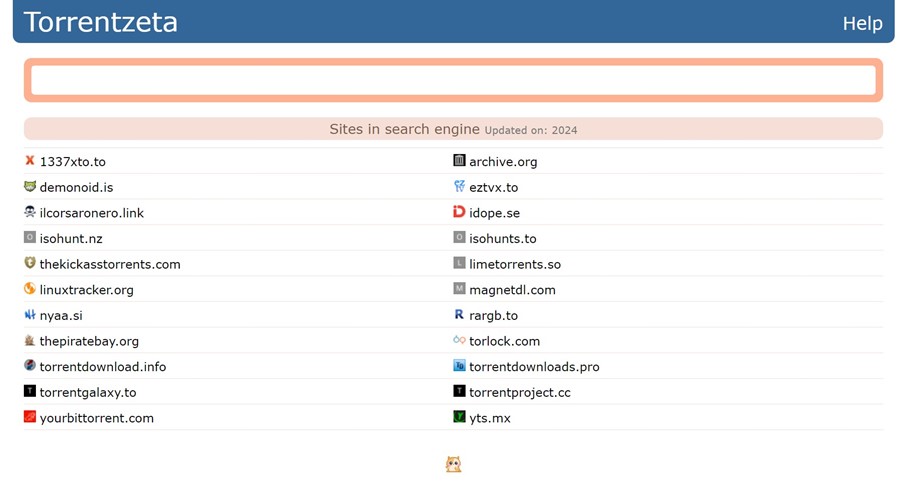The image size is (900, 486).
Task: Click the linuxtracker.org orange favicon
Action: (x=30, y=289)
